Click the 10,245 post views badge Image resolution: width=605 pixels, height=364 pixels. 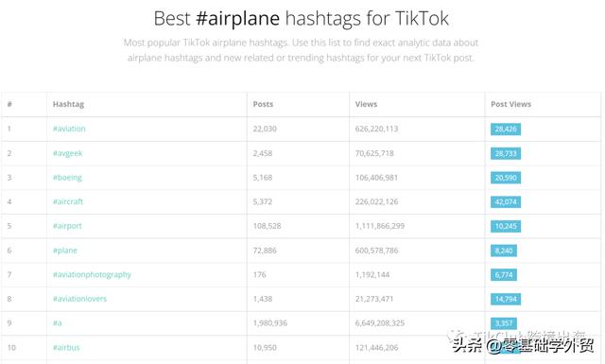point(506,226)
